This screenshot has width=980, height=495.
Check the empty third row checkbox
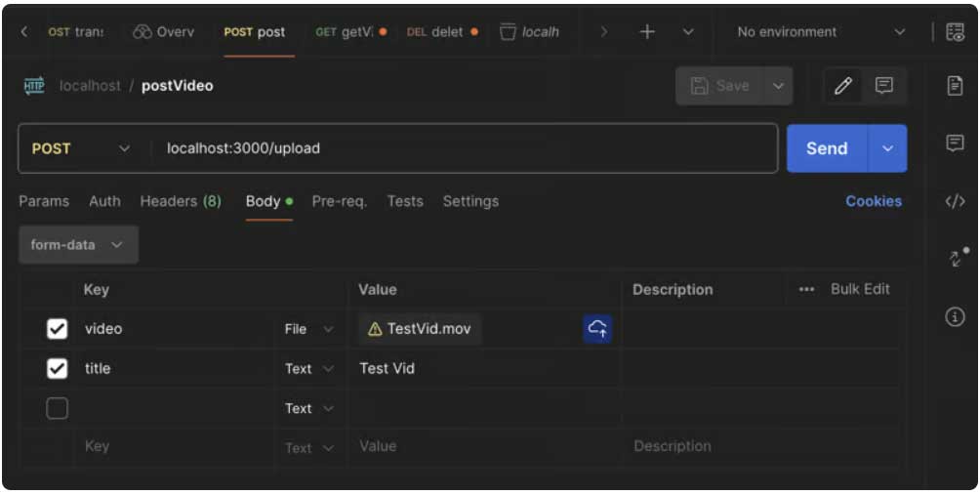point(58,409)
